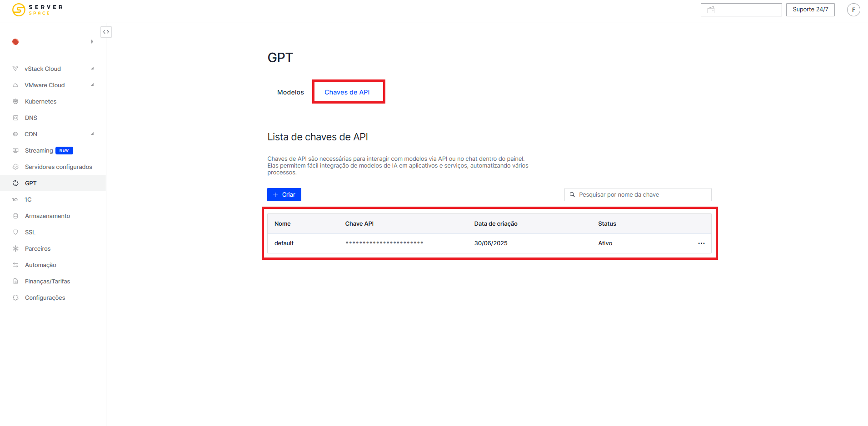This screenshot has height=426, width=868.
Task: Click the Finanças/Tarifas document icon
Action: pos(15,281)
